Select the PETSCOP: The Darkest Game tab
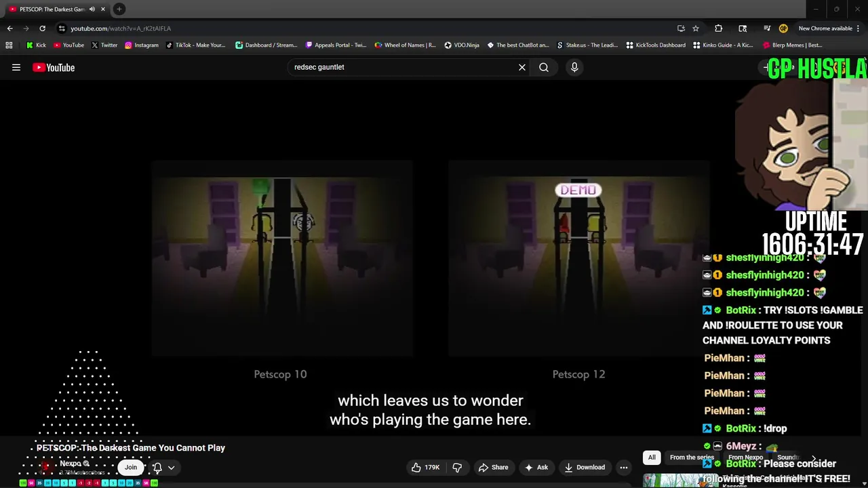868x488 pixels. pyautogui.click(x=51, y=9)
